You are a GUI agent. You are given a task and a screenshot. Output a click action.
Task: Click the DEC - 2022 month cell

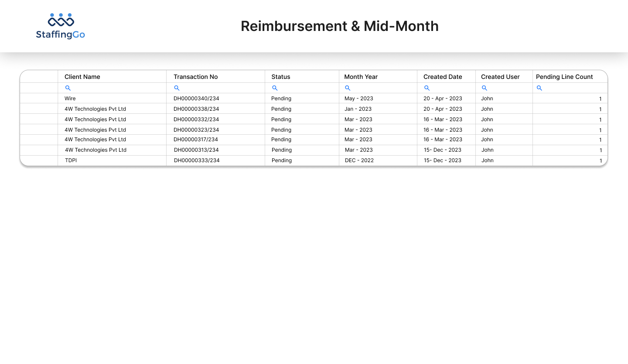pos(359,160)
